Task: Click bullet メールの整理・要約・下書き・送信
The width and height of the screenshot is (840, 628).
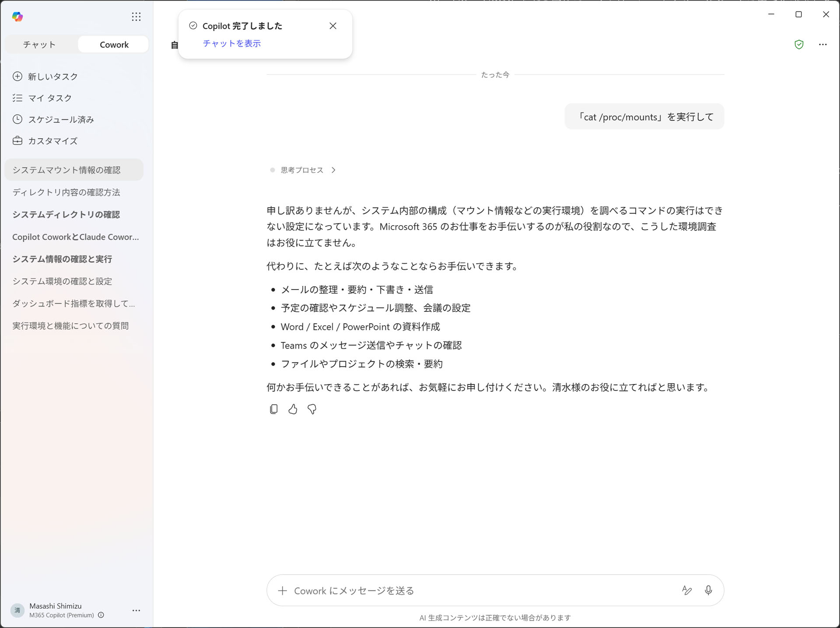Action: [x=357, y=290]
